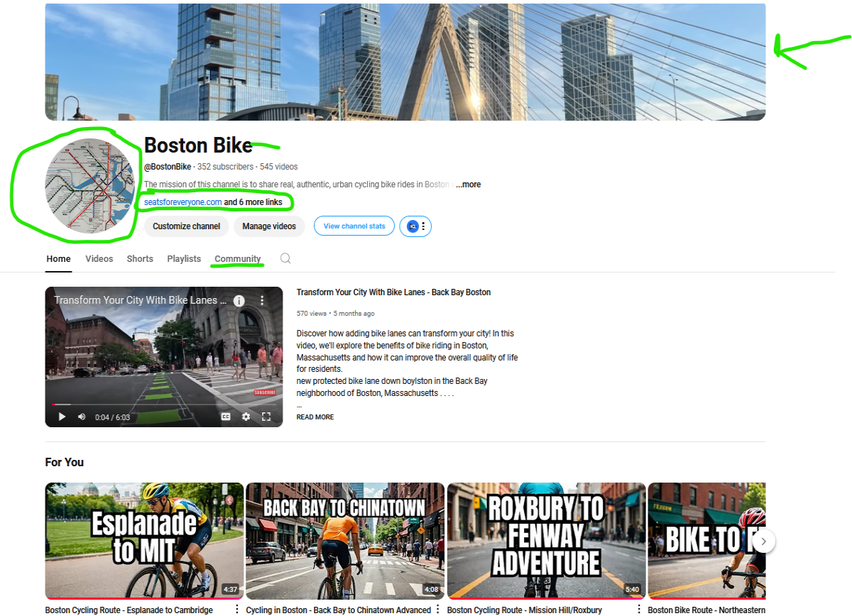Click the 'For You' section heading
Screen dimensions: 852x616
(65, 462)
